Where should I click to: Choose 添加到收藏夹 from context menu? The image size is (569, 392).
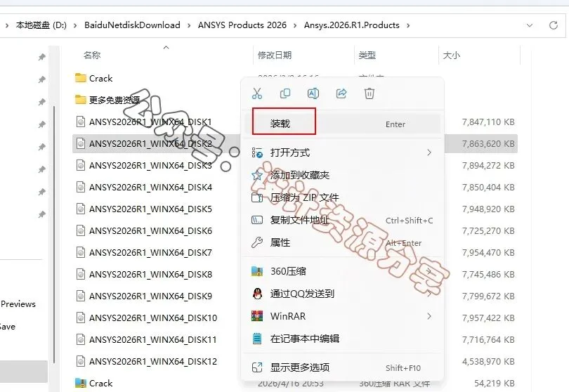click(x=342, y=176)
